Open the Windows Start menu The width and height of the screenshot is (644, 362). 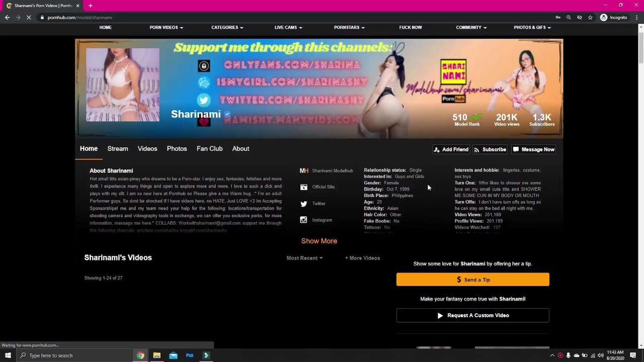pos(8,355)
